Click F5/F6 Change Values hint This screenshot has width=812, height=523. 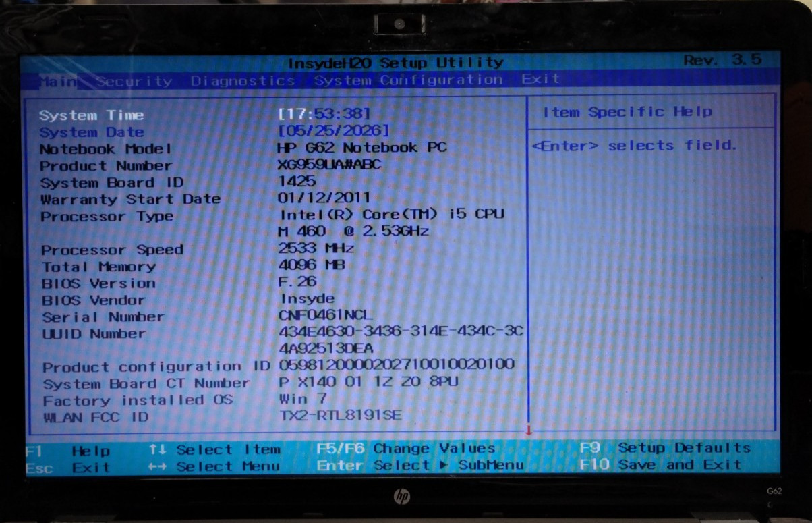click(405, 449)
